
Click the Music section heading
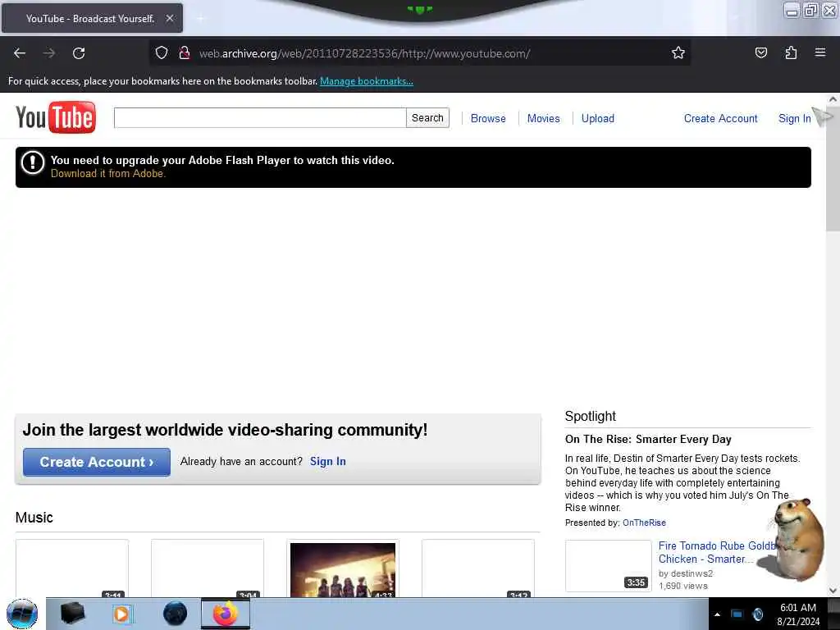coord(34,518)
